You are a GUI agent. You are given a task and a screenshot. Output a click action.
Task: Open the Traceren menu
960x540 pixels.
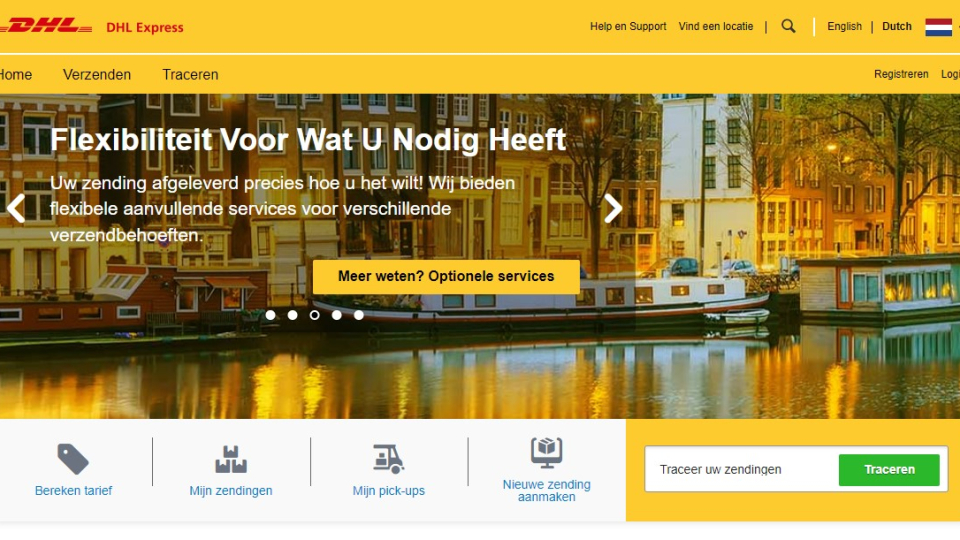190,75
